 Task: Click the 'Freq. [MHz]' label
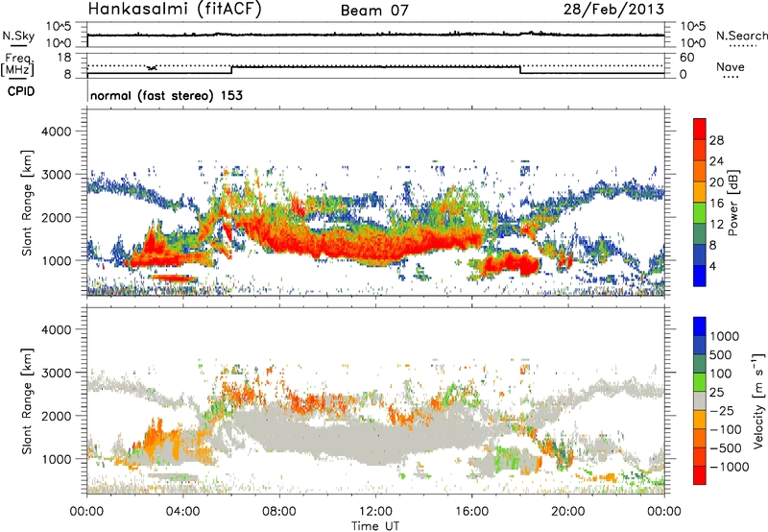(x=18, y=65)
